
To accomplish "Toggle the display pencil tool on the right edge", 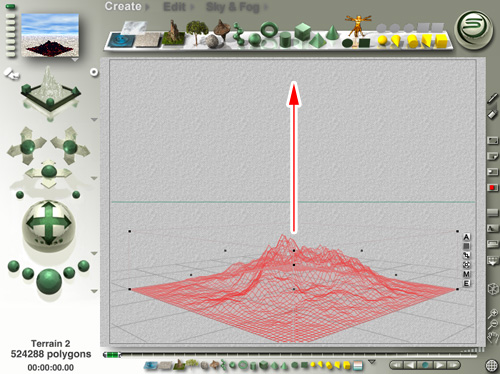I will tap(493, 98).
